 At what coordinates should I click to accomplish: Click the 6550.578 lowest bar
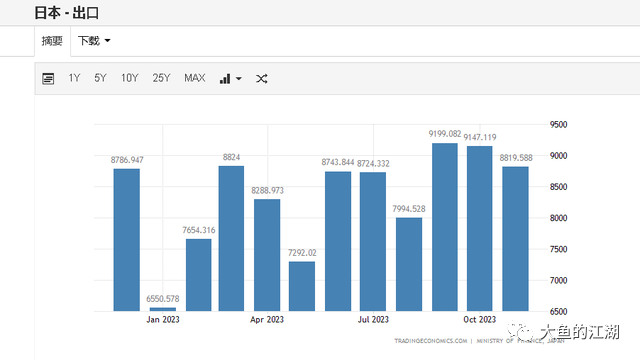pos(163,309)
